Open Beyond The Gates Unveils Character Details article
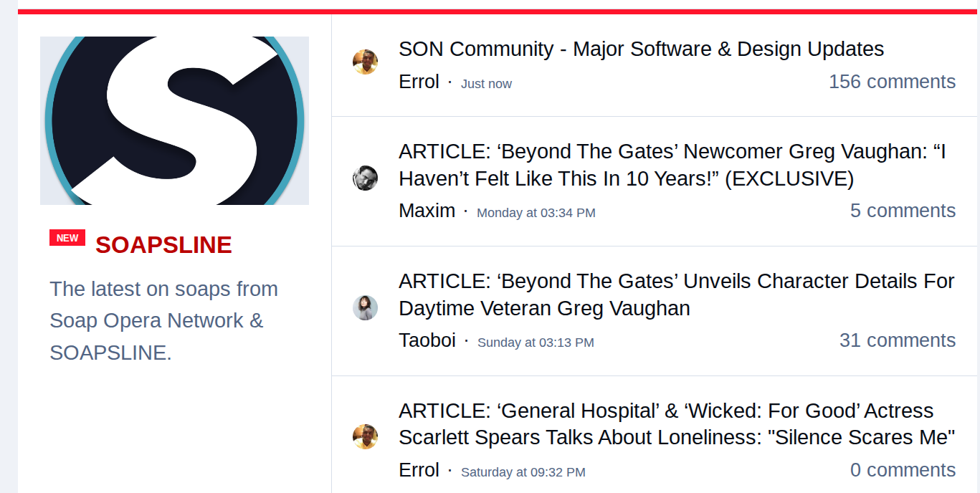This screenshot has width=980, height=493. pyautogui.click(x=676, y=295)
